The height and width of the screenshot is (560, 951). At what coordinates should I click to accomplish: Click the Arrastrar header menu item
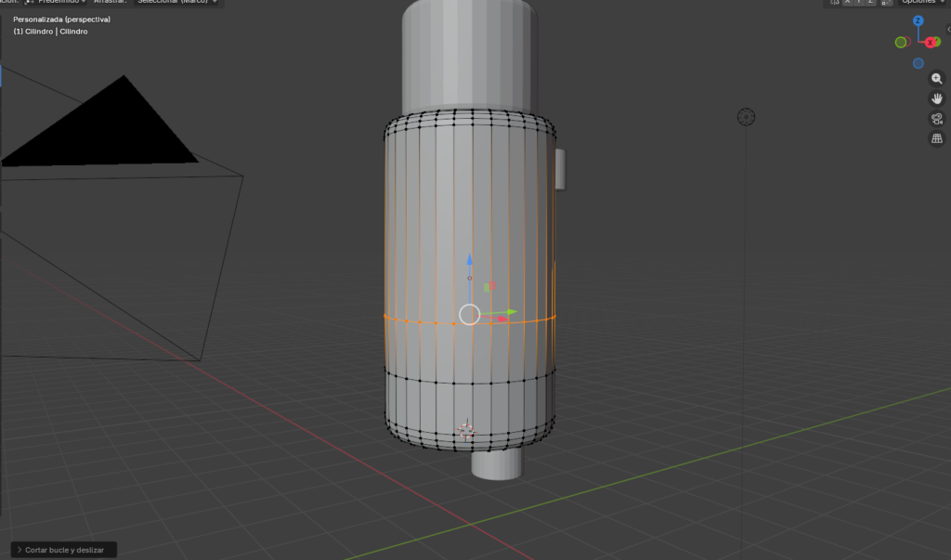tap(111, 2)
